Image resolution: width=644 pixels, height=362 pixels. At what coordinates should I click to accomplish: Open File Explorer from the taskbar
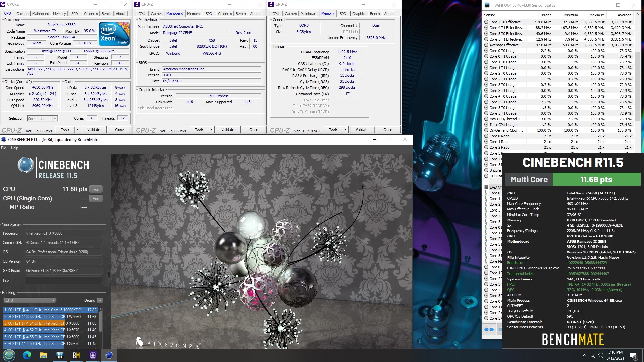[44, 355]
